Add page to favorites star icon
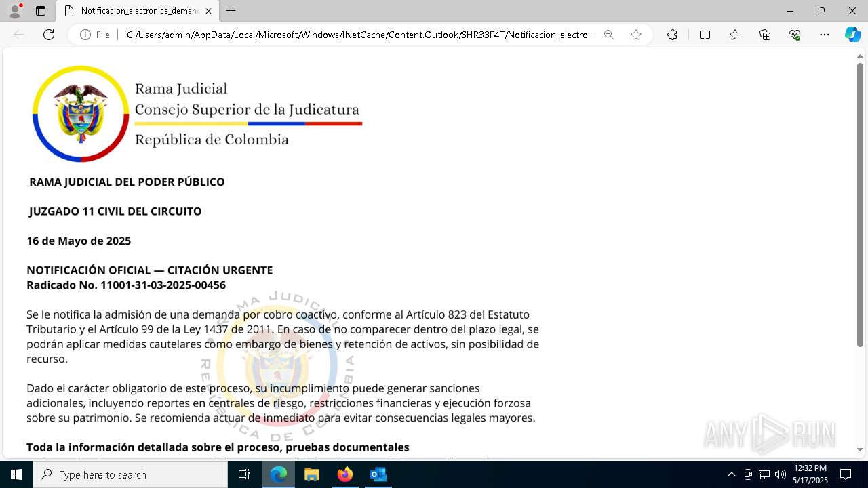 point(636,35)
